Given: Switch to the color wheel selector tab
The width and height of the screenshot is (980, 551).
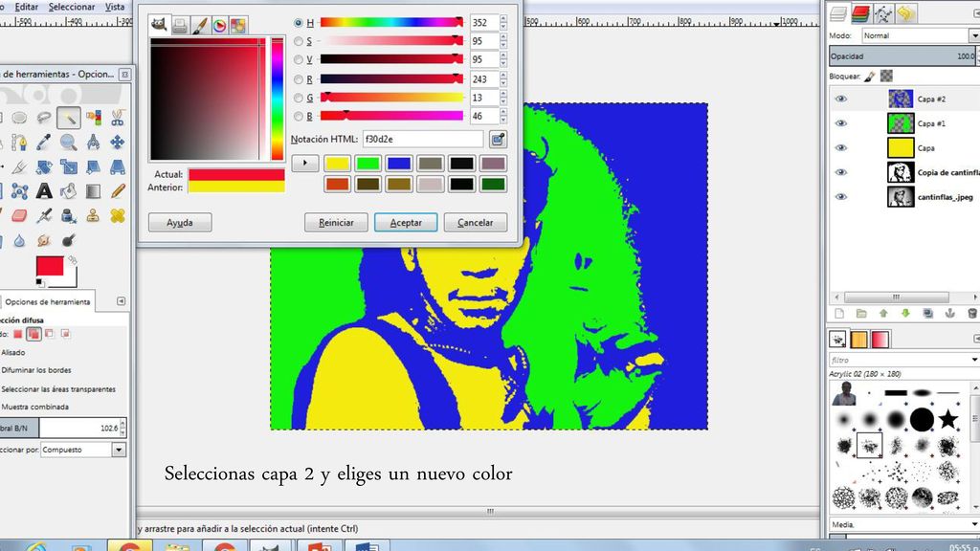Looking at the screenshot, I should coord(219,26).
